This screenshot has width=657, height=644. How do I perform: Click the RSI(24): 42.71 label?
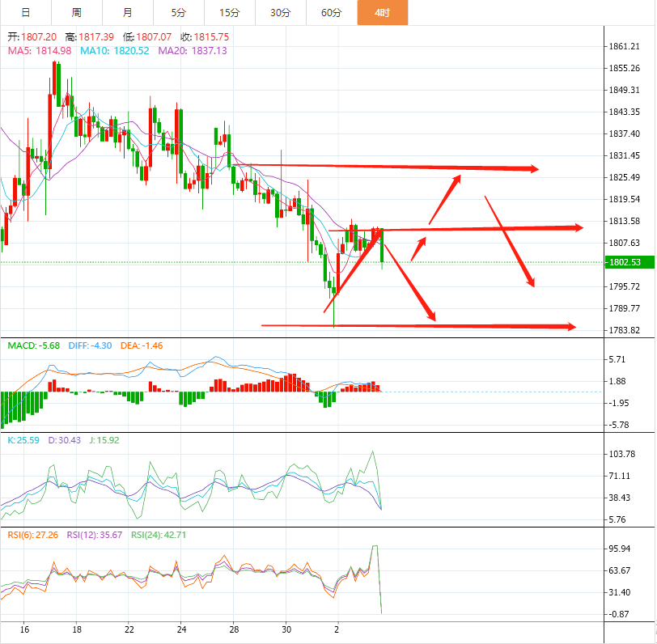click(x=159, y=535)
